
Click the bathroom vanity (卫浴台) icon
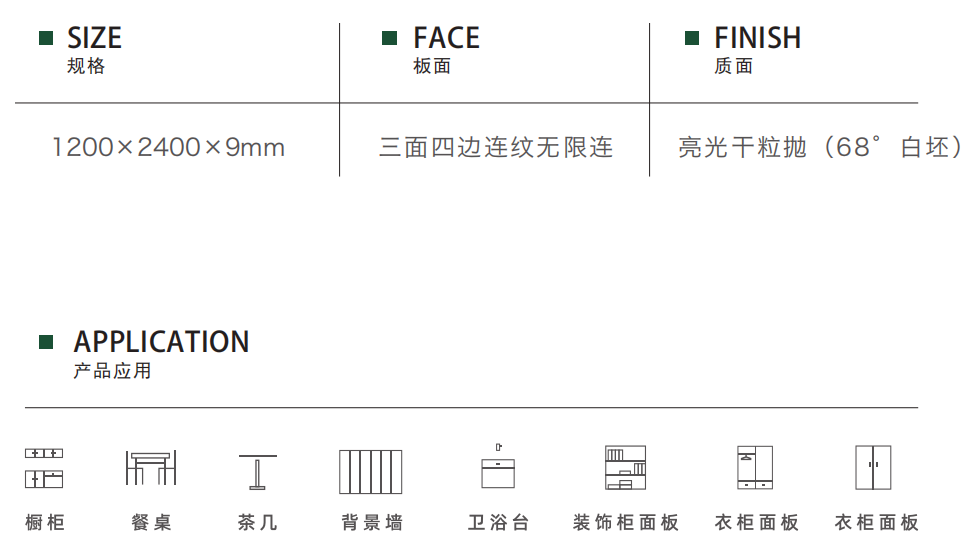click(498, 466)
